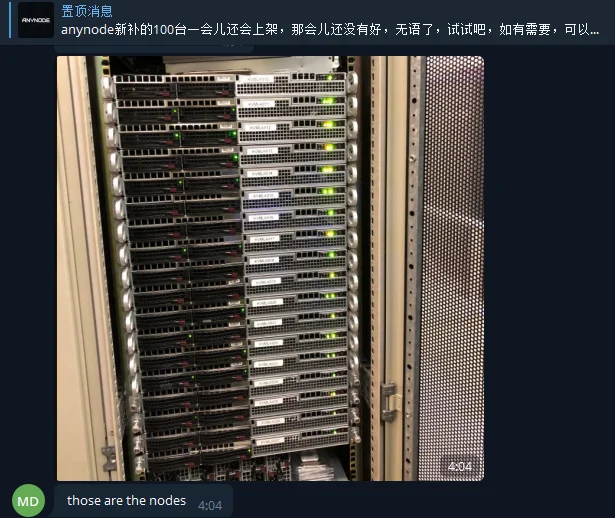Click the 置顶消息 pinned message title
Screen dimensions: 615x518
point(87,11)
